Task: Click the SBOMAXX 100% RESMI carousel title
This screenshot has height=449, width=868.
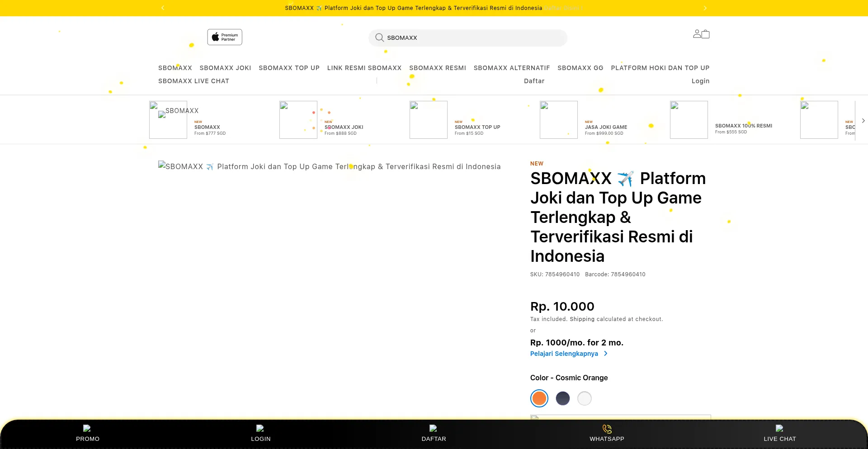Action: click(744, 126)
